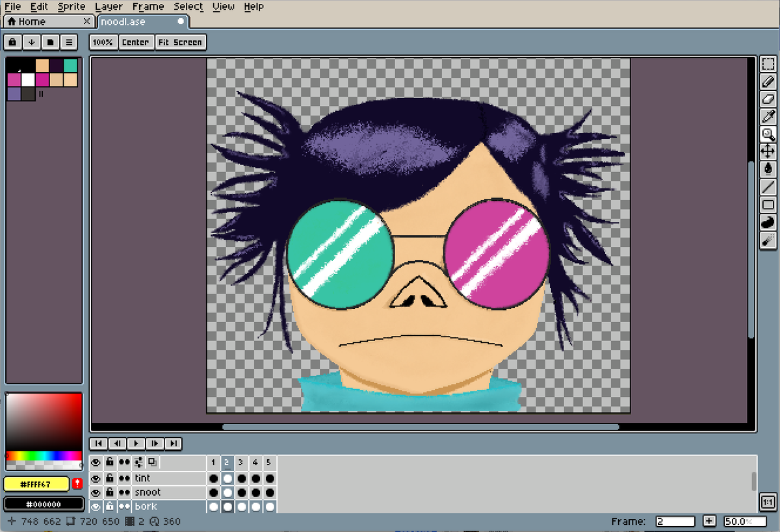Lock the snoot layer
780x532 pixels.
tap(110, 492)
